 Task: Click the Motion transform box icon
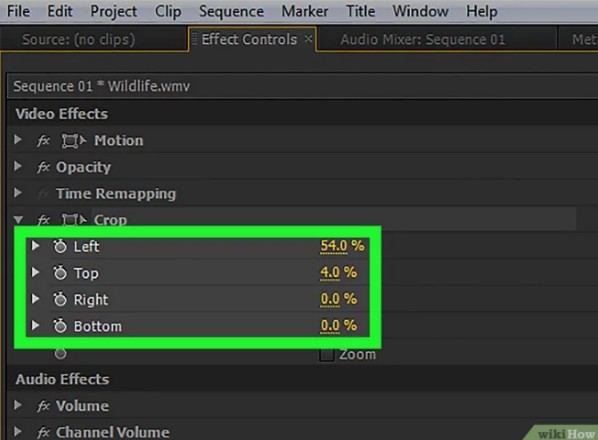click(x=74, y=141)
